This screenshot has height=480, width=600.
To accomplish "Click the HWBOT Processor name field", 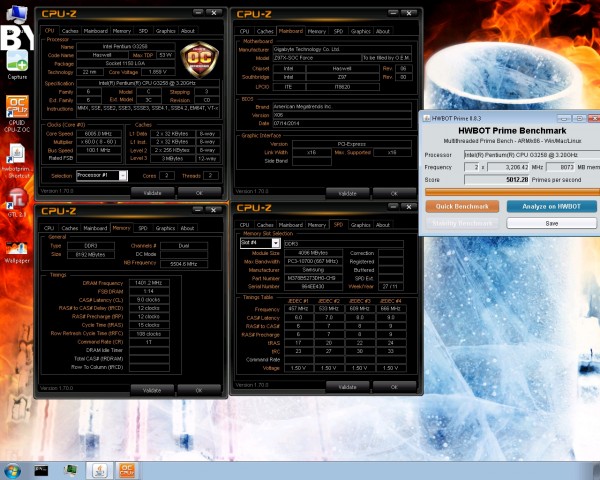I will [x=532, y=155].
